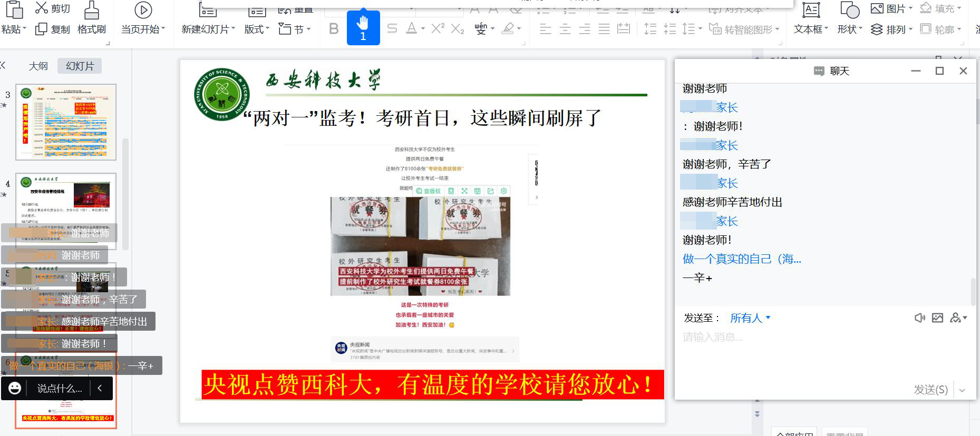Select the meal coupon photo on slide
The image size is (980, 436).
[420, 246]
